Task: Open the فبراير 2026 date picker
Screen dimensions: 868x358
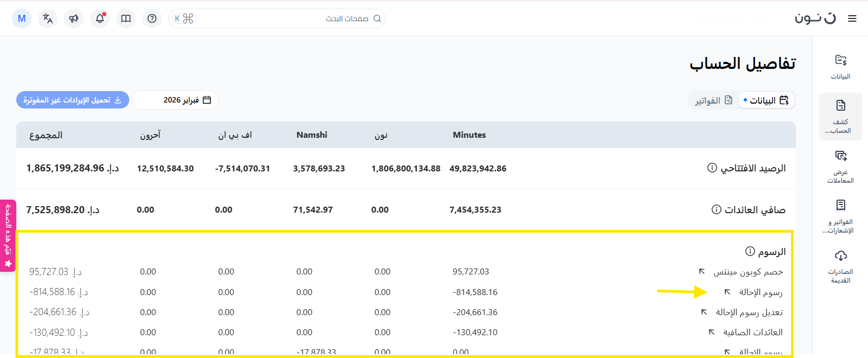Action: point(175,100)
